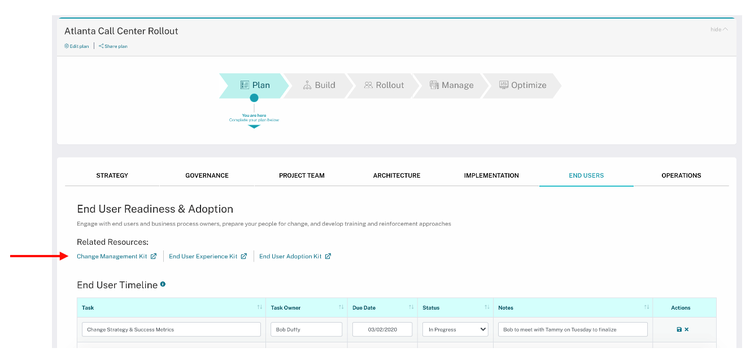Click the 03/02/2020 due date field
The width and height of the screenshot is (750, 361).
(x=382, y=329)
